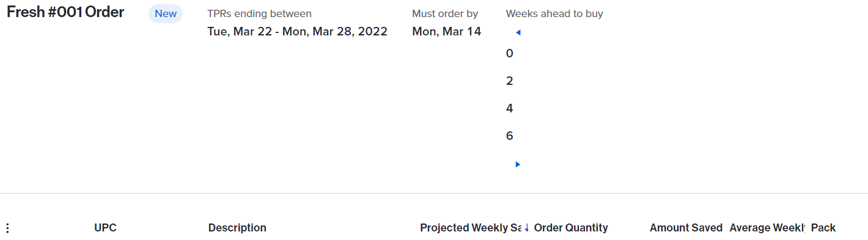Open the three-dot column options menu
The width and height of the screenshot is (868, 240).
point(7,228)
